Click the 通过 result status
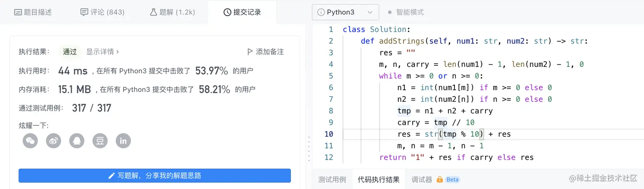 click(70, 52)
